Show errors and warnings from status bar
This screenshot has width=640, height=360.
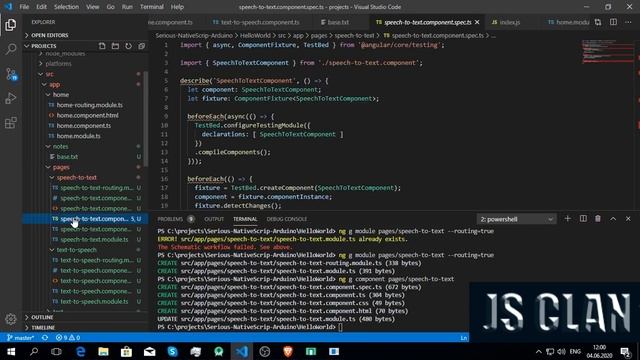click(x=68, y=338)
